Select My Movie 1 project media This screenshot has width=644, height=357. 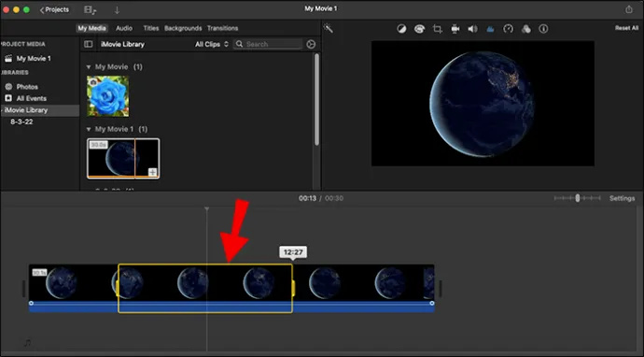(x=34, y=58)
